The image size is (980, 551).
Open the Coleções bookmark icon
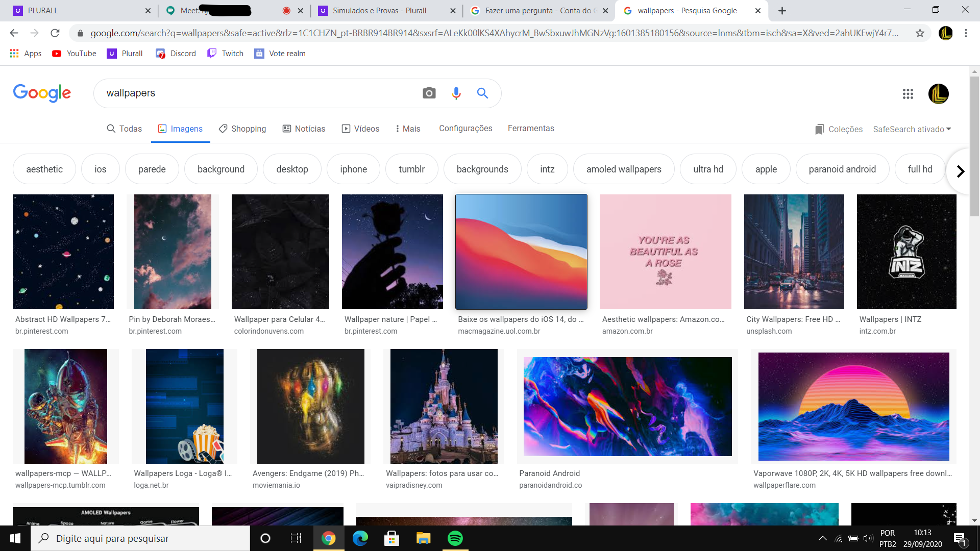[x=820, y=129]
